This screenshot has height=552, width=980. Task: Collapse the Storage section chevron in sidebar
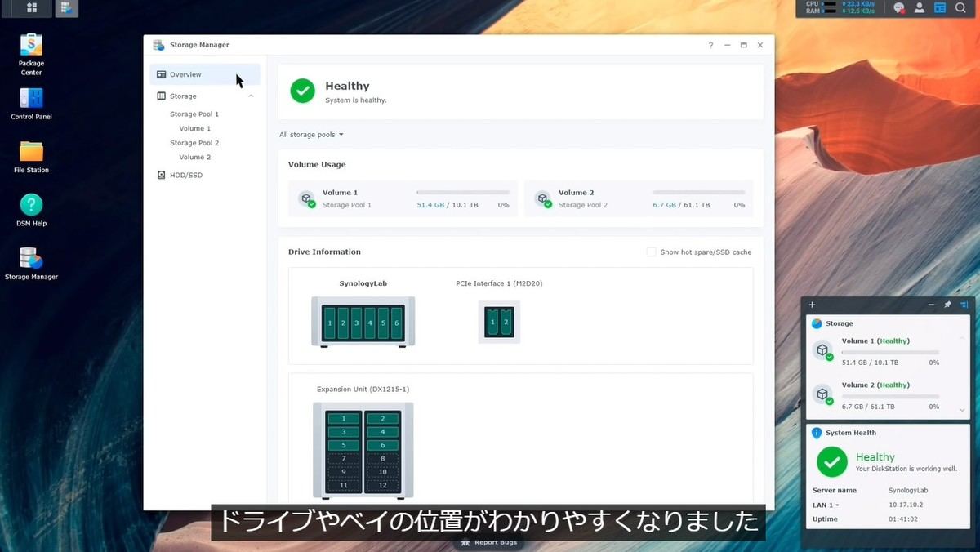point(251,96)
